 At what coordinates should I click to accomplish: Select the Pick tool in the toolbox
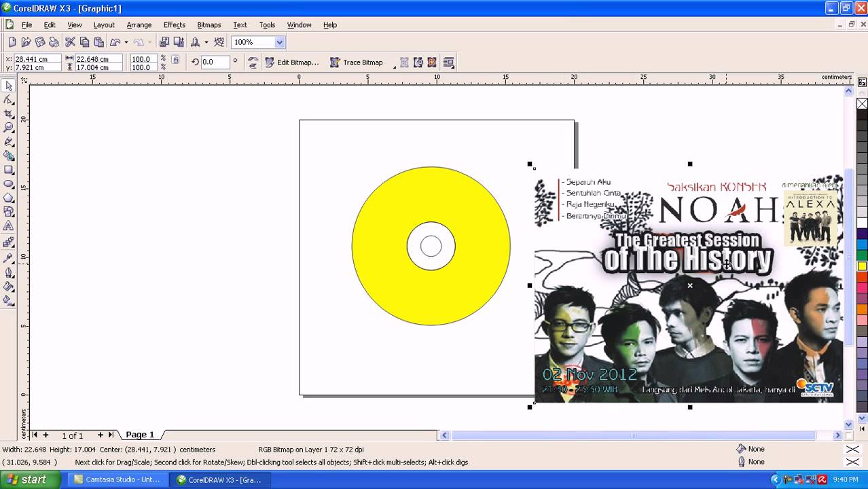pos(9,86)
